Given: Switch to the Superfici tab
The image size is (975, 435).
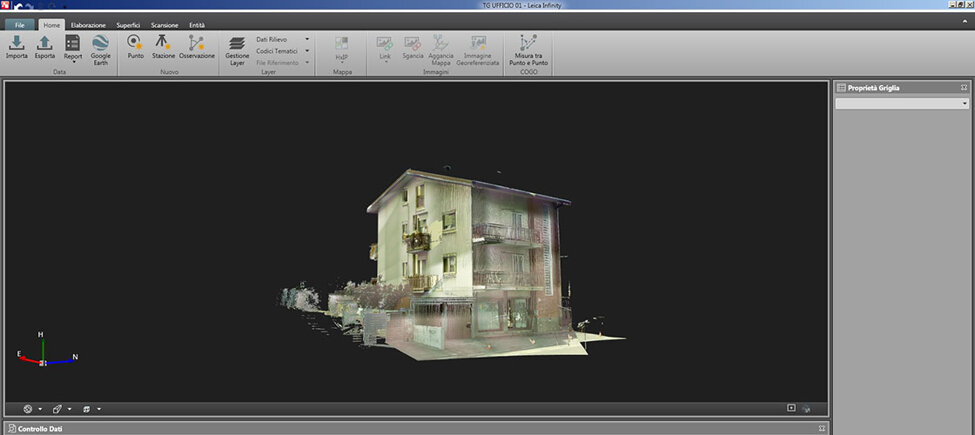Looking at the screenshot, I should coord(128,25).
